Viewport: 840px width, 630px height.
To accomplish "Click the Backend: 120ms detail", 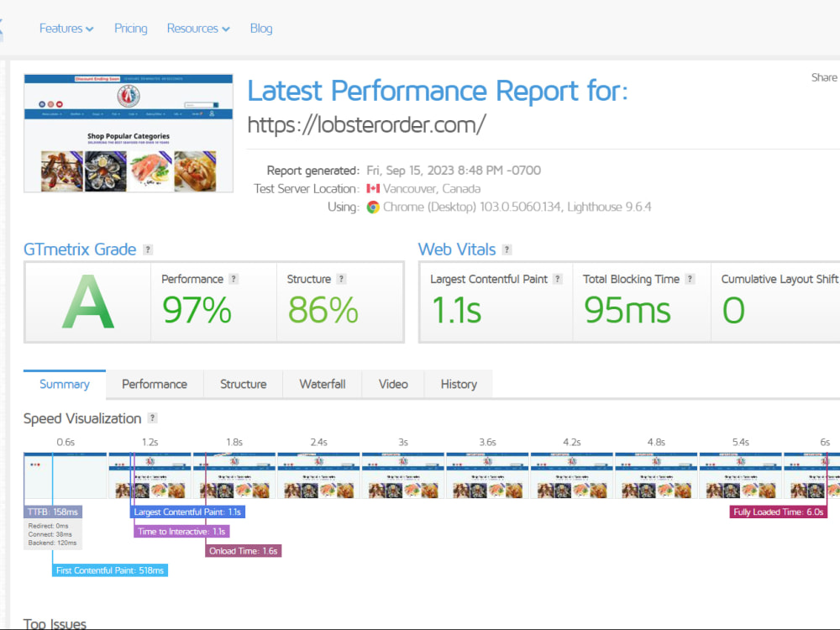I will coord(52,543).
